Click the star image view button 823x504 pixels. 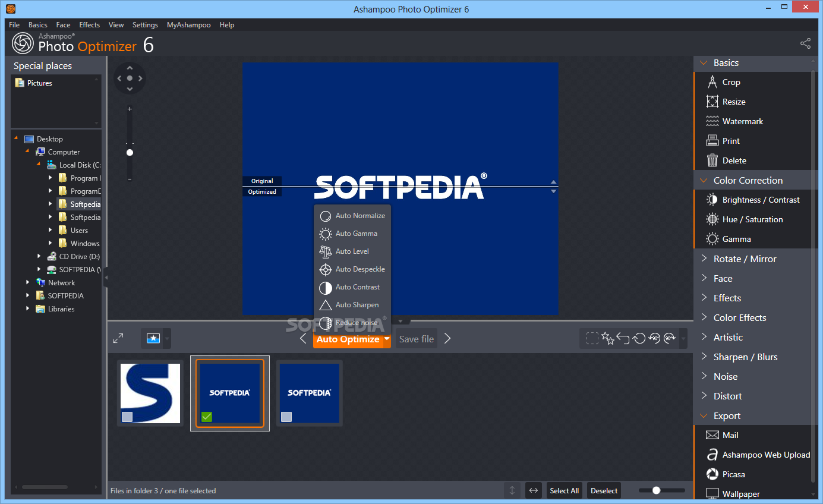click(153, 338)
